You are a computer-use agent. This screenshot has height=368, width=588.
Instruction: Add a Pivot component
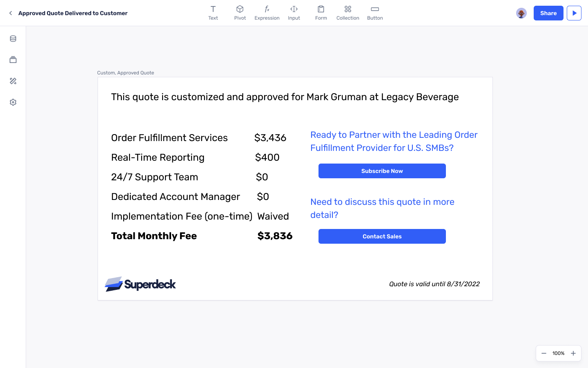240,13
